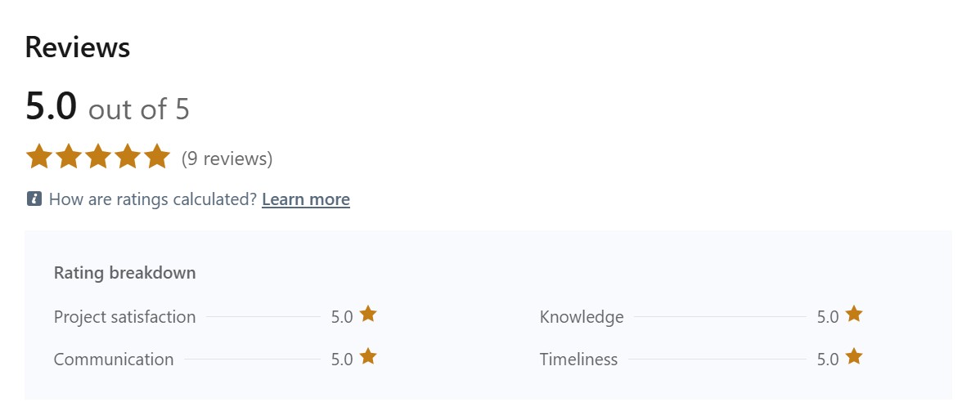
Task: Click the second star in overall rating
Action: 69,156
